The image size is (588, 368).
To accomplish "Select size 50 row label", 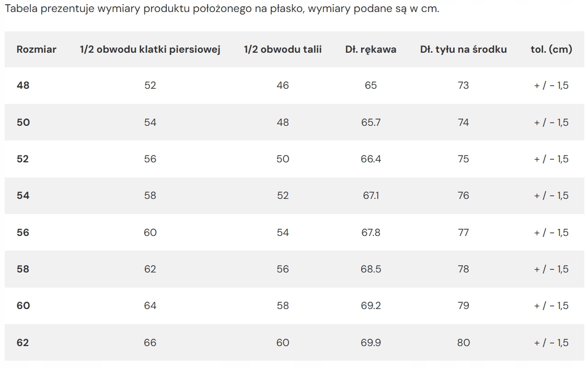I will click(23, 123).
